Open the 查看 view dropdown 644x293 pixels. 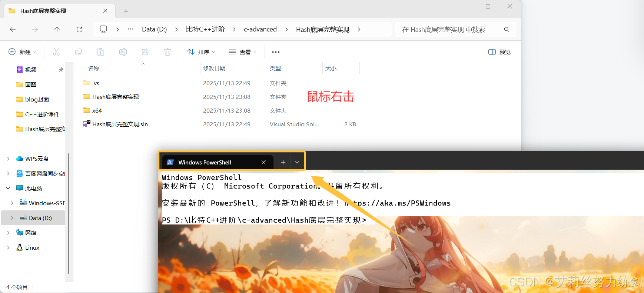(x=242, y=52)
